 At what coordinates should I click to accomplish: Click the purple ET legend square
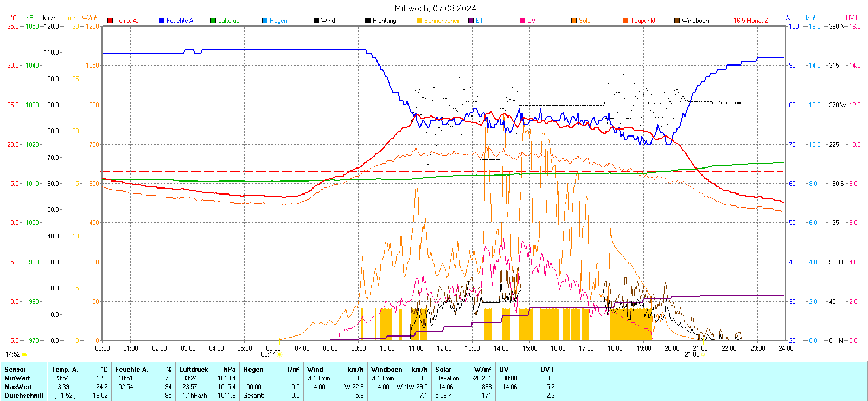(471, 21)
